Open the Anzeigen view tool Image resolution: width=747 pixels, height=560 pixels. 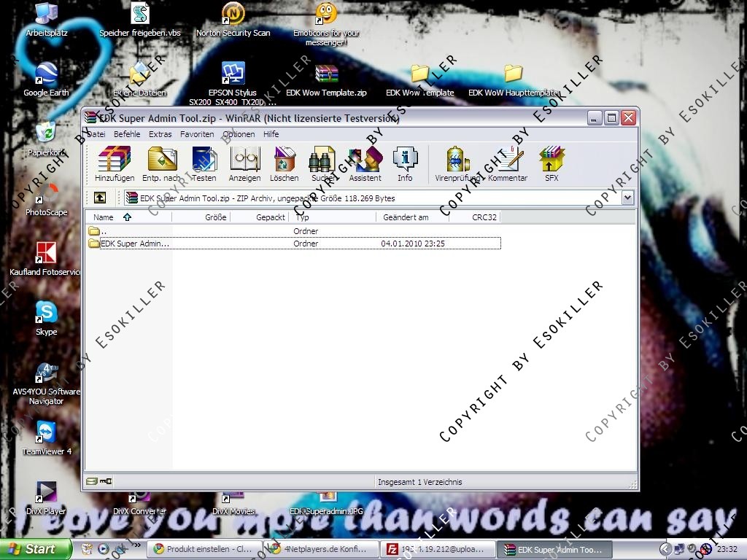[x=244, y=163]
